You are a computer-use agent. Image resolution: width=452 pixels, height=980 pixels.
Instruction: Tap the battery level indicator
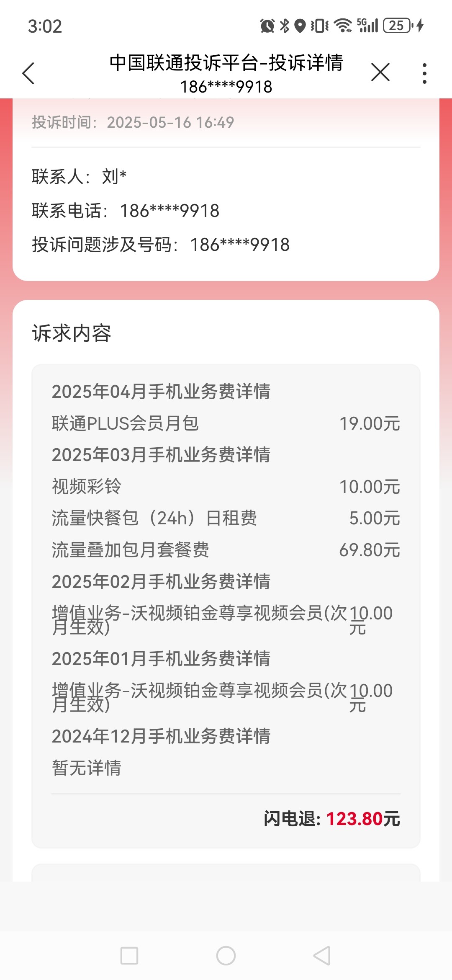point(398,26)
